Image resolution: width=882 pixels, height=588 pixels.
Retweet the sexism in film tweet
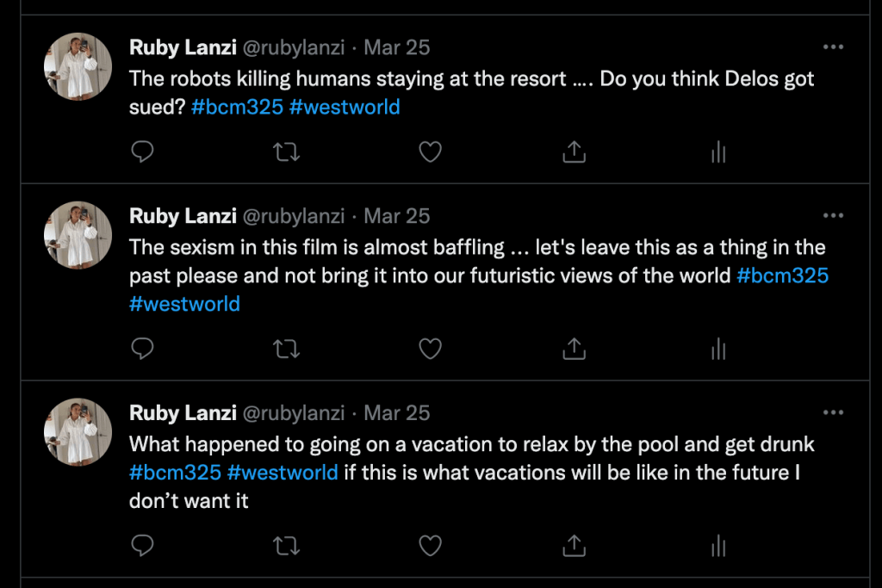click(286, 349)
